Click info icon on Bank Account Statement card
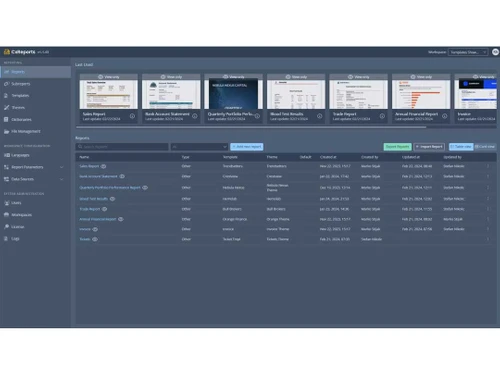The width and height of the screenshot is (500, 375). point(195,116)
